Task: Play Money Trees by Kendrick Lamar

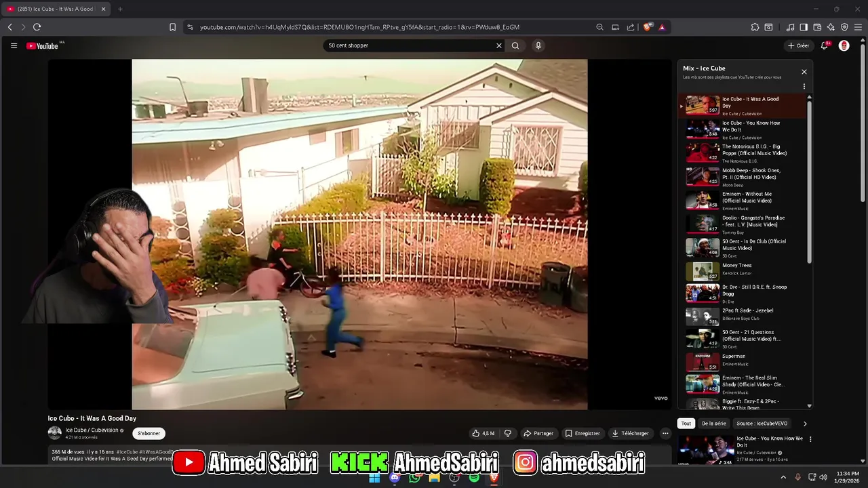Action: point(743,271)
